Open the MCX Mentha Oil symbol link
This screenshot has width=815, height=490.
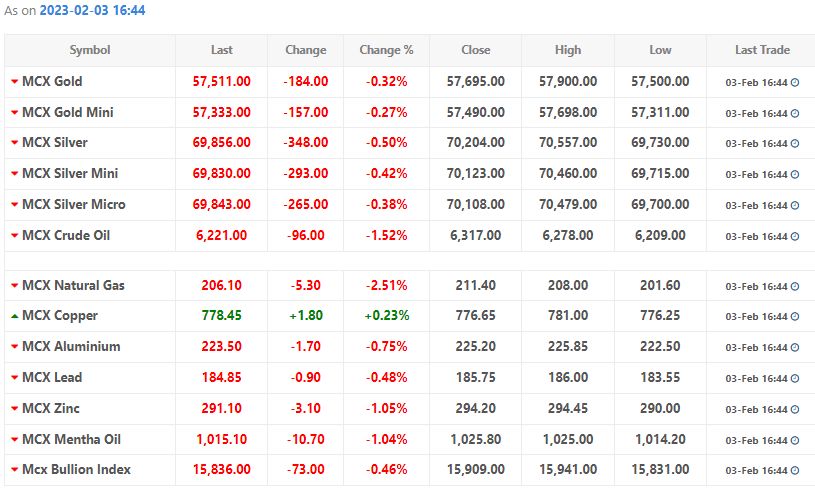coord(71,439)
